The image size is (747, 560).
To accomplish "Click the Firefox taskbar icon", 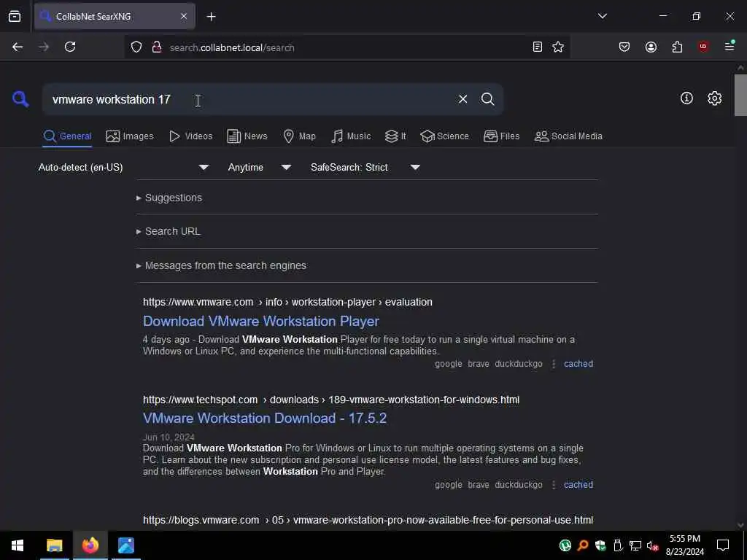I will pyautogui.click(x=90, y=545).
